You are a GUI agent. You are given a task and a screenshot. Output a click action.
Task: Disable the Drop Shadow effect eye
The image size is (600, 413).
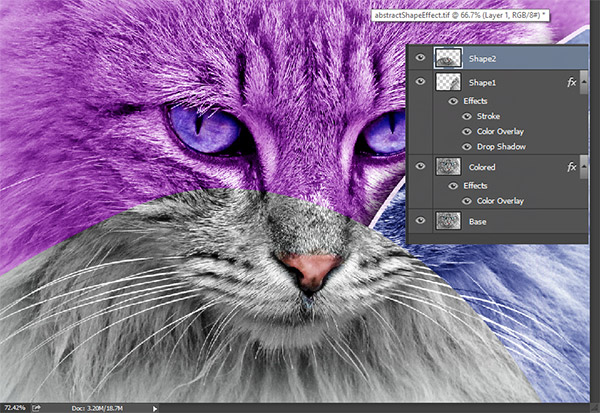(466, 147)
